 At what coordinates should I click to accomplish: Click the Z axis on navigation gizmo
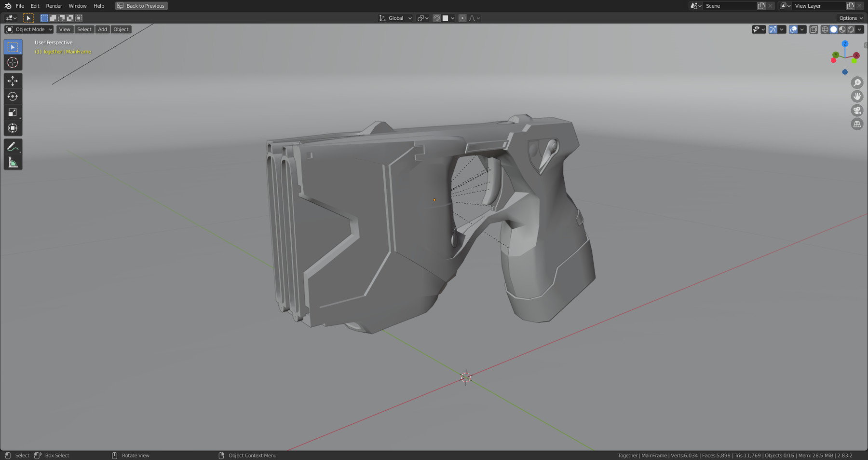pyautogui.click(x=845, y=44)
